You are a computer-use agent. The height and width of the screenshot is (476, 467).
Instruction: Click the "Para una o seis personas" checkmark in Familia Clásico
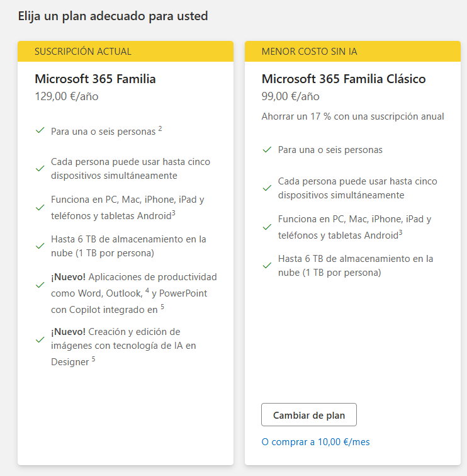click(x=267, y=149)
